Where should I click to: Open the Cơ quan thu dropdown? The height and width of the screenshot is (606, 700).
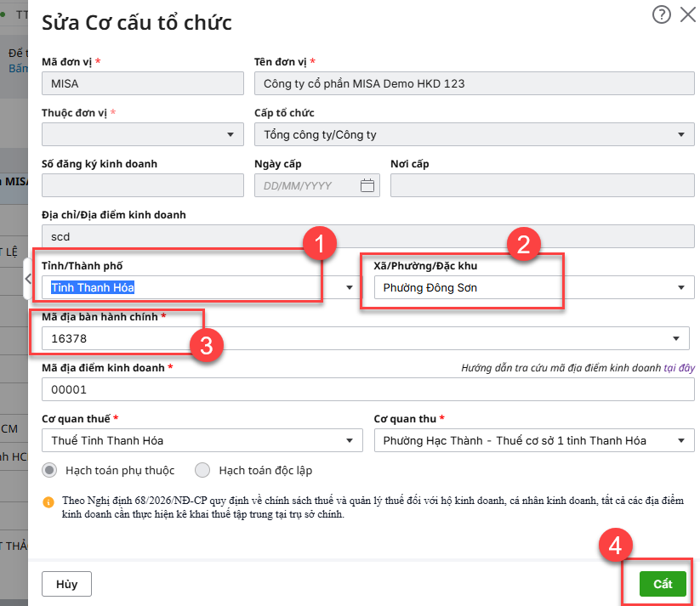coord(680,440)
